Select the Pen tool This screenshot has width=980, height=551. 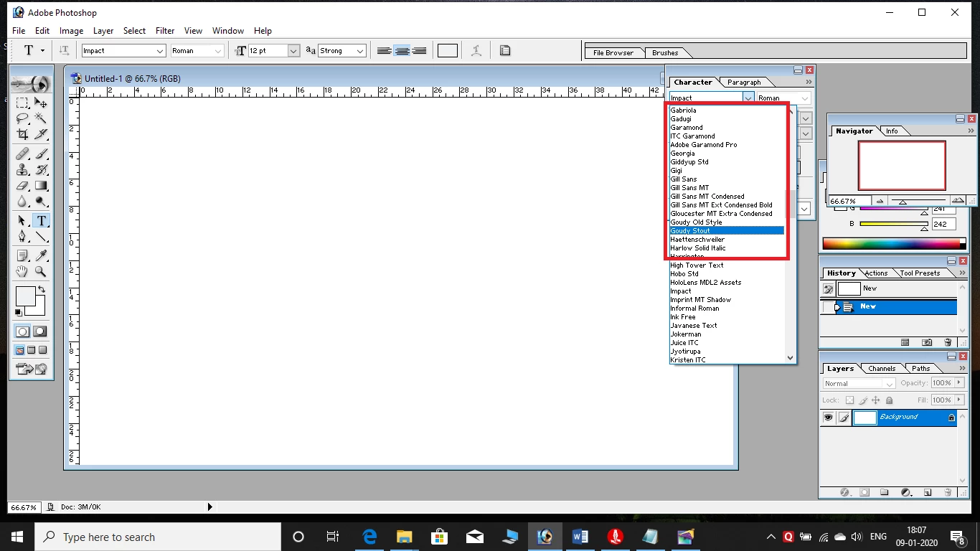pyautogui.click(x=22, y=236)
